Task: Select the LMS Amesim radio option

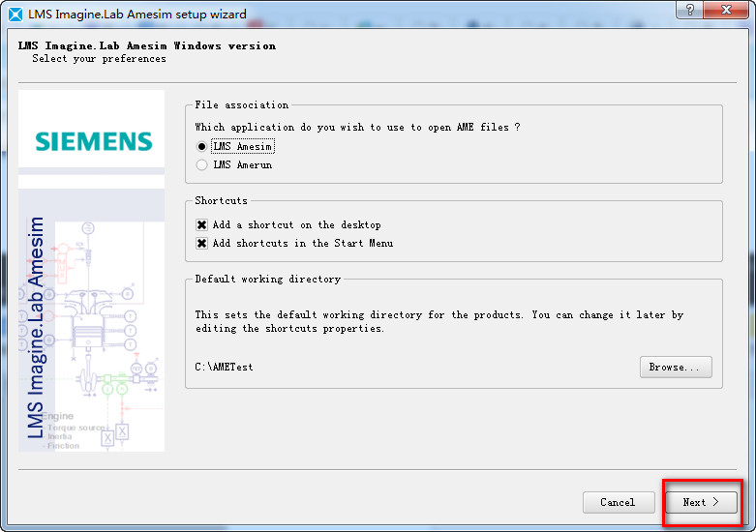Action: 235,146
